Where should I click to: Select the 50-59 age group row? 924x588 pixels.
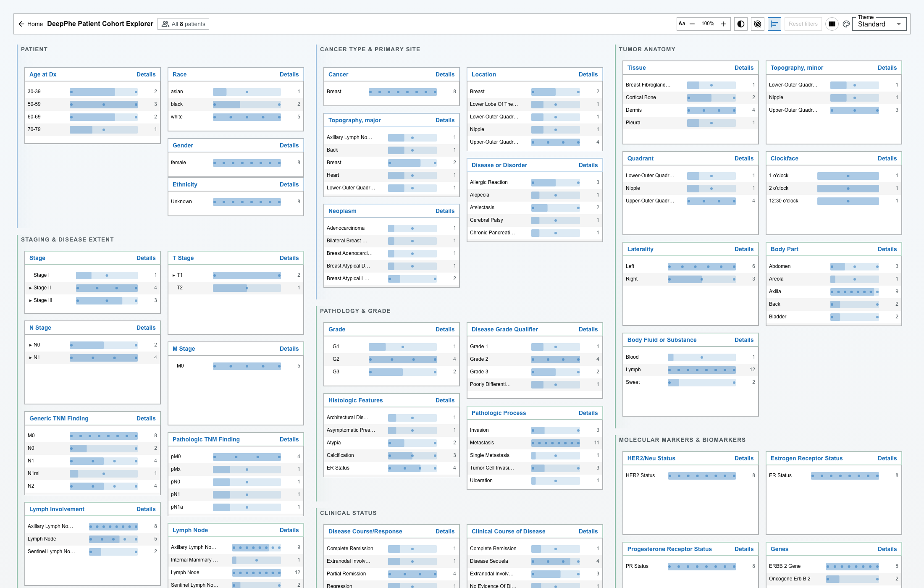click(92, 104)
